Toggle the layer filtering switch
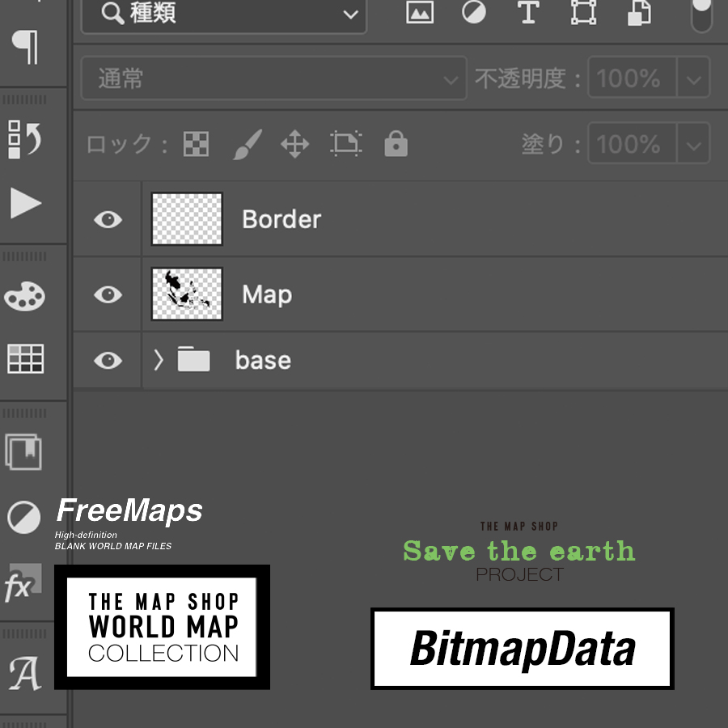 tap(701, 16)
